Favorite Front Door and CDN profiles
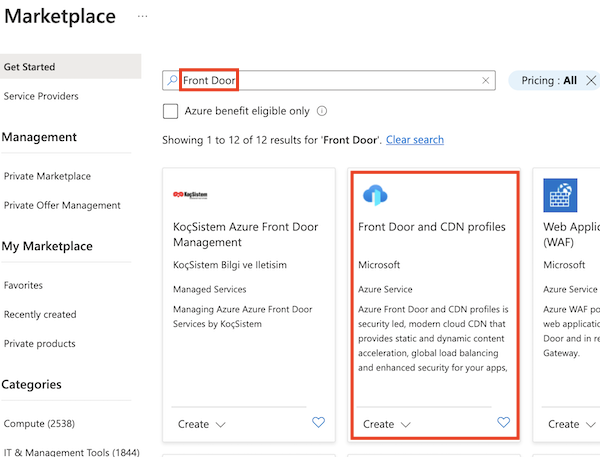 click(x=503, y=422)
